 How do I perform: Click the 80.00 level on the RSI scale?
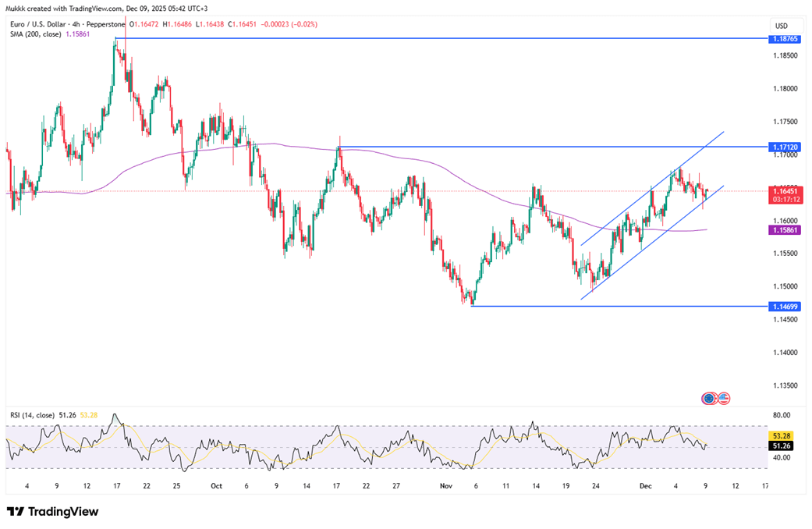pos(781,415)
